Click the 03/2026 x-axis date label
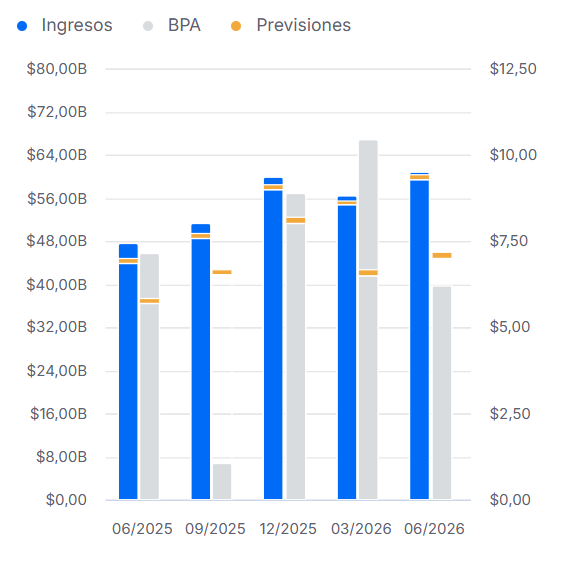 [361, 529]
